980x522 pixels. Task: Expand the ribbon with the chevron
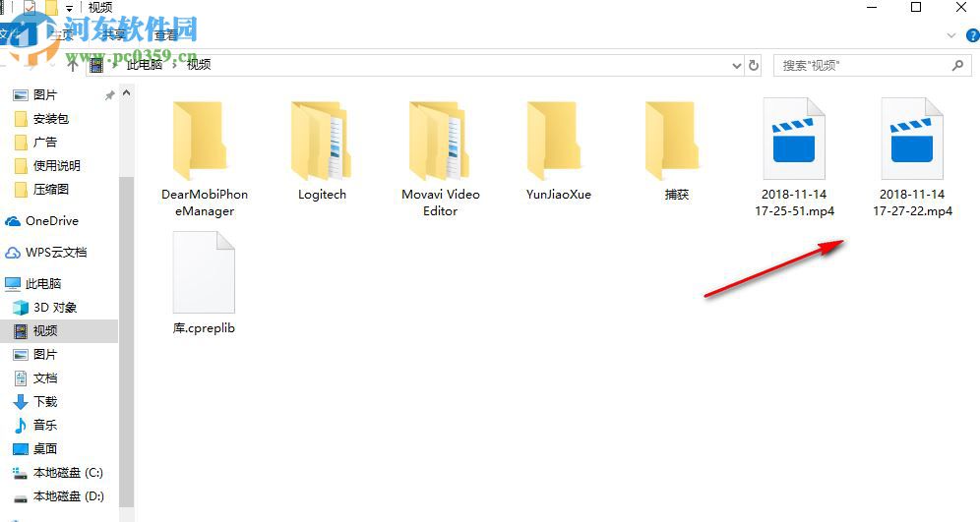click(x=951, y=35)
